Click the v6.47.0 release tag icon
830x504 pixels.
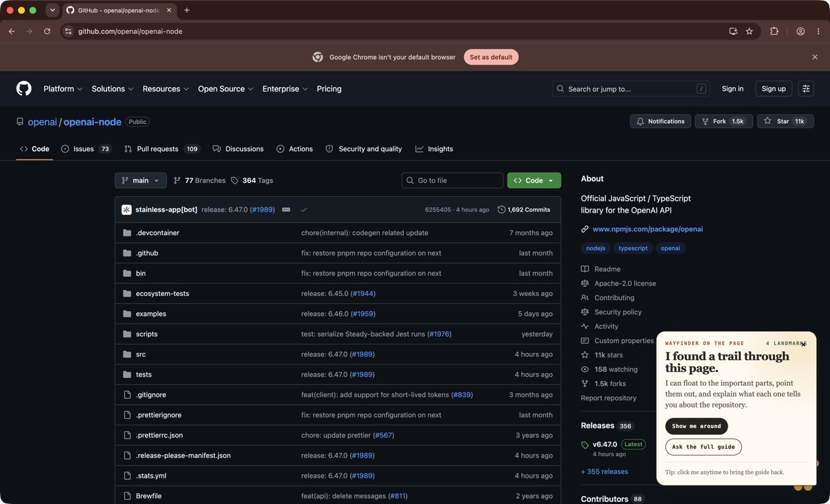(584, 445)
